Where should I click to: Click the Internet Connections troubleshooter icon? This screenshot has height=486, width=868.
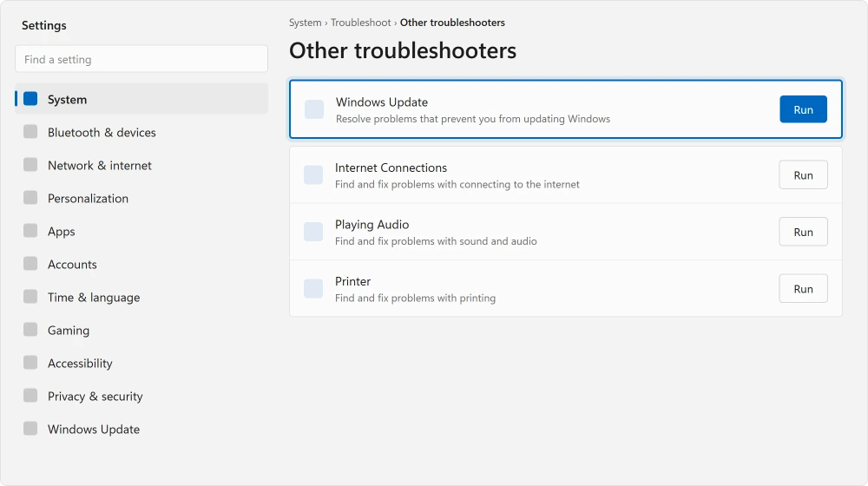coord(313,174)
